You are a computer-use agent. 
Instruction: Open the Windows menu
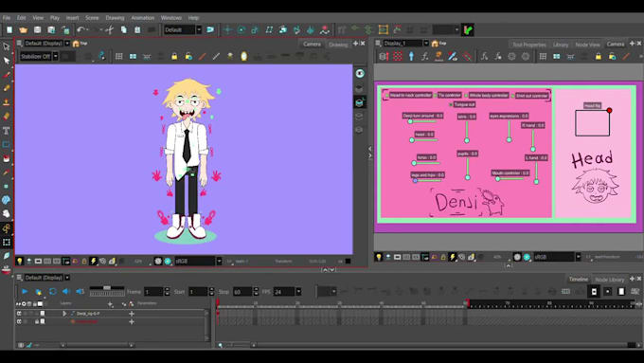[x=171, y=18]
